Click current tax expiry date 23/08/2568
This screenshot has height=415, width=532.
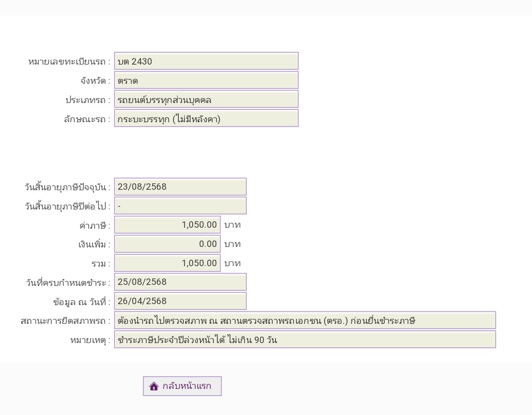(180, 187)
